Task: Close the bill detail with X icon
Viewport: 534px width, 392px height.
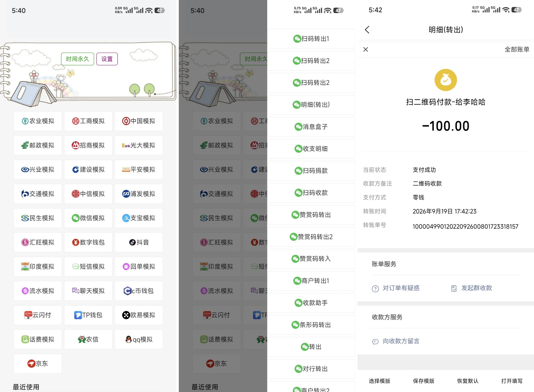Action: click(366, 49)
